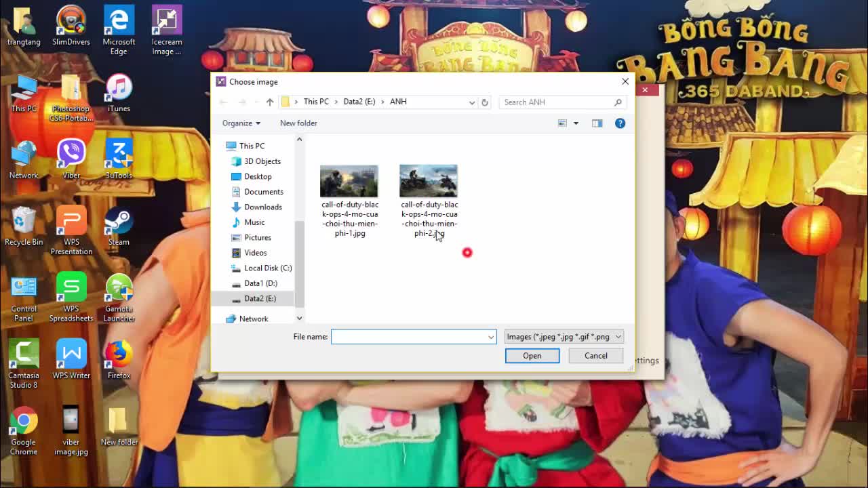
Task: Select Data1 (D:) drive in navigation pane
Action: (260, 283)
